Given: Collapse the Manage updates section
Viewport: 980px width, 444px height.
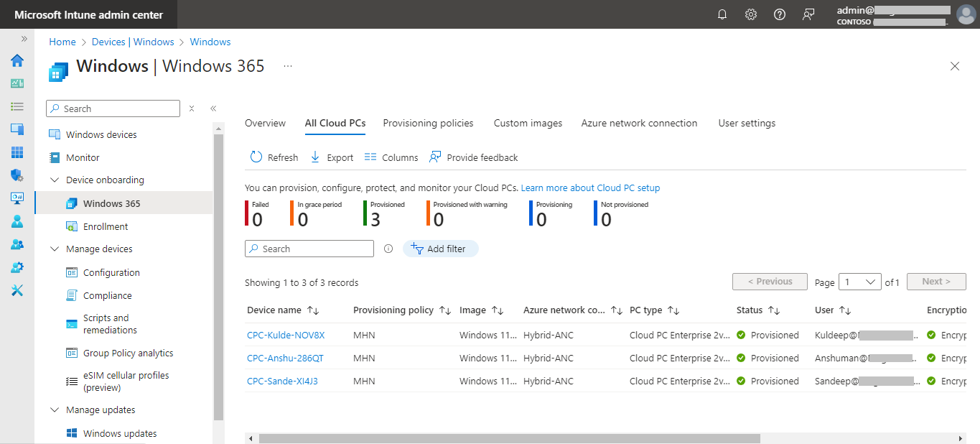Looking at the screenshot, I should click(55, 410).
